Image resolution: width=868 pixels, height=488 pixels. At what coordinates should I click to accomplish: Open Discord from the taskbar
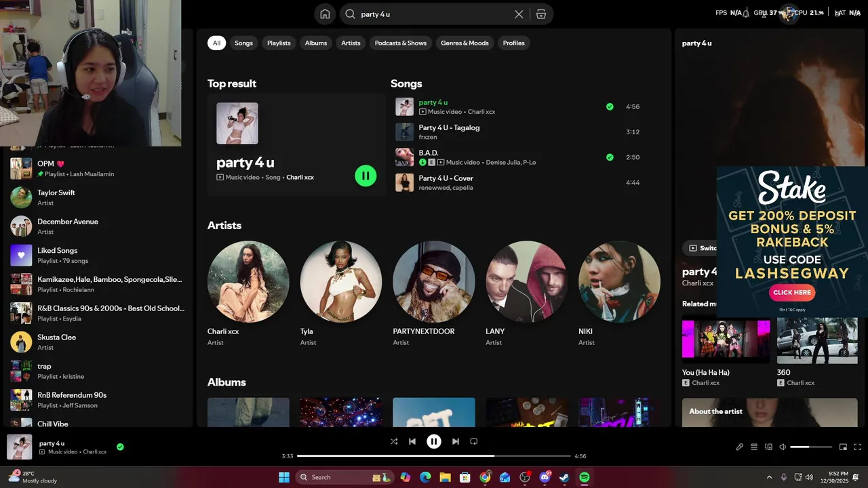point(545,477)
